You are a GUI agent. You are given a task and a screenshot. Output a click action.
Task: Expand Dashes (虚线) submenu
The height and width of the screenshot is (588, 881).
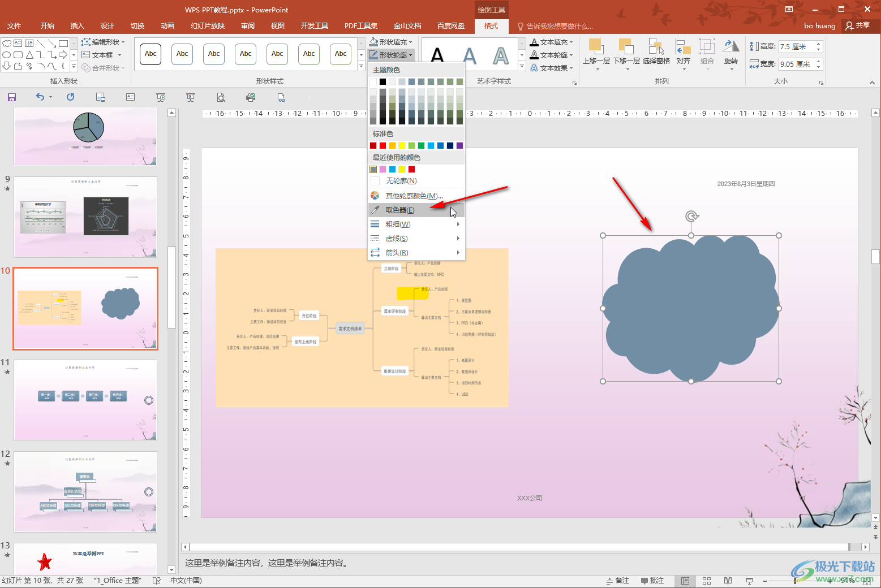(x=416, y=238)
